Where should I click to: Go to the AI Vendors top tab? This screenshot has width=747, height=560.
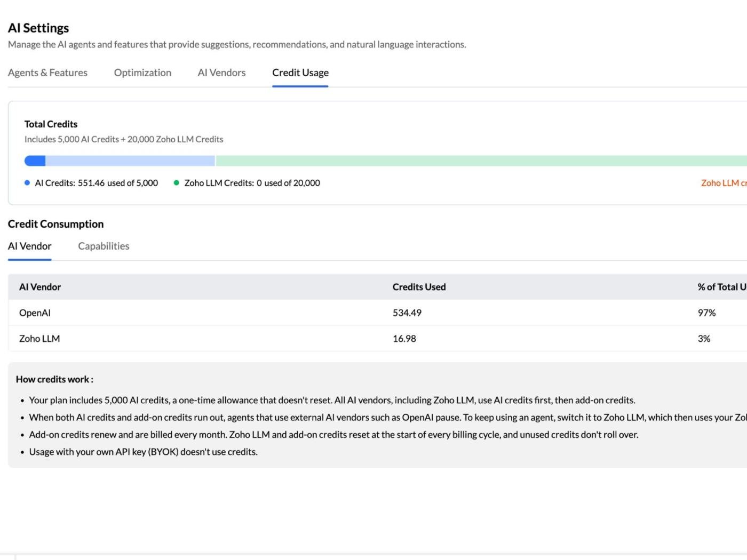pyautogui.click(x=221, y=73)
